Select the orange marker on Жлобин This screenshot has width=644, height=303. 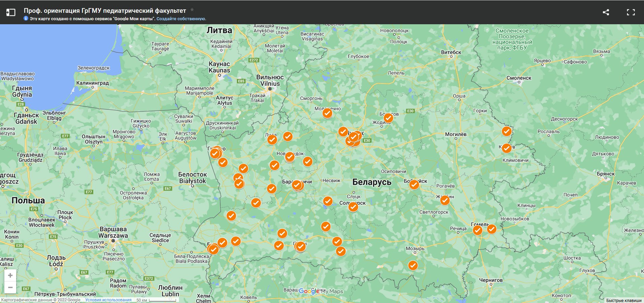[x=445, y=200]
